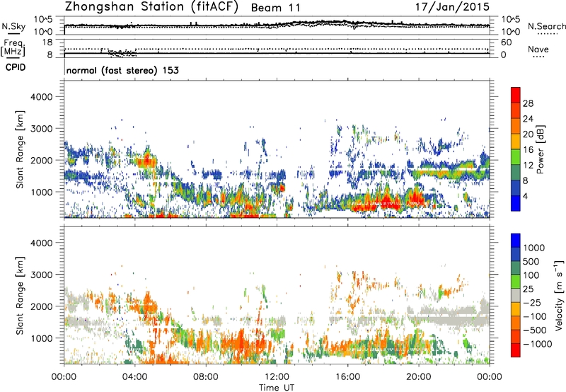Image resolution: width=566 pixels, height=392 pixels.
Task: Click the '10^0' tick beside N.Search
Action: point(511,32)
